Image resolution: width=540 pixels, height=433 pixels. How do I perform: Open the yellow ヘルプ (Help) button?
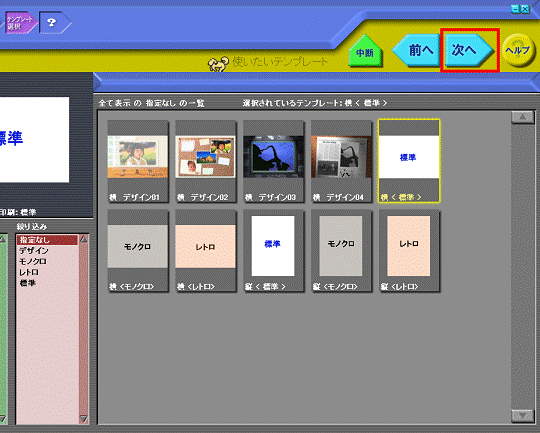click(518, 50)
